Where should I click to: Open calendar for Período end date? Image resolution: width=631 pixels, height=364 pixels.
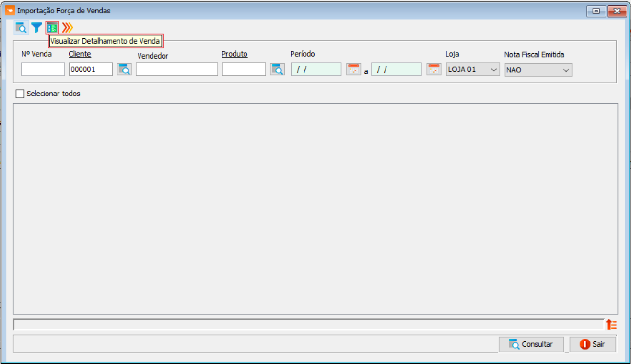pos(433,70)
